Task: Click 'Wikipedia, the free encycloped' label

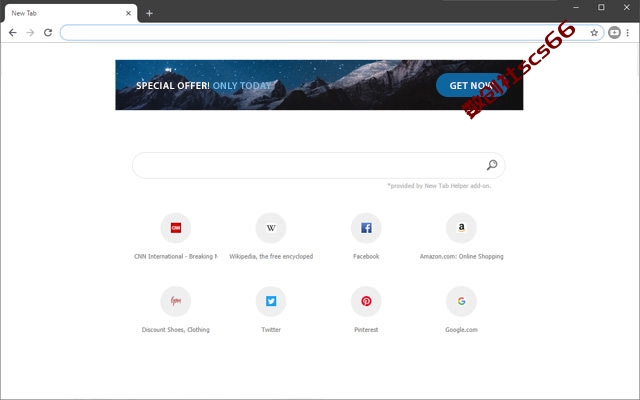Action: coord(271,256)
